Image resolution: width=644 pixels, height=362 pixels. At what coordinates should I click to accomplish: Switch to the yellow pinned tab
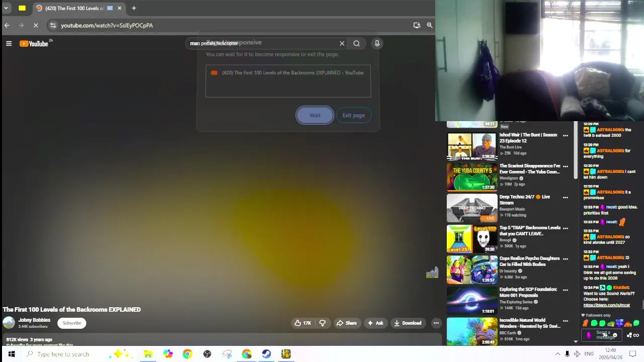tap(22, 8)
